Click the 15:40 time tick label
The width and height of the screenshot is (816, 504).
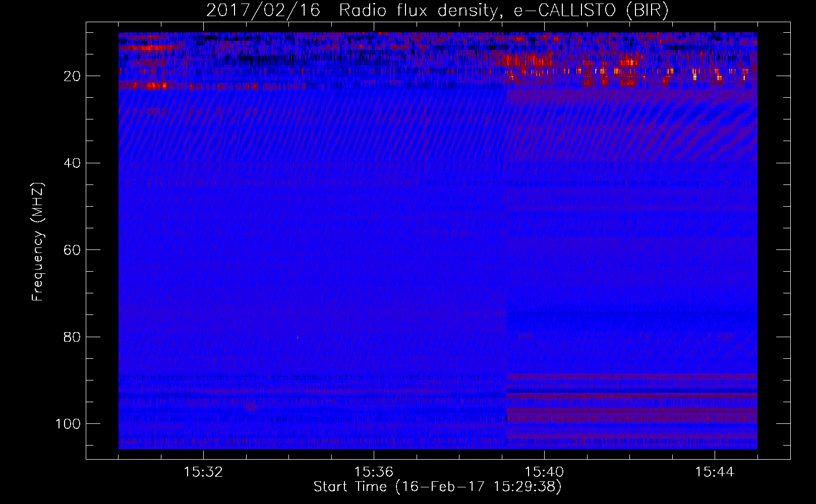(544, 472)
